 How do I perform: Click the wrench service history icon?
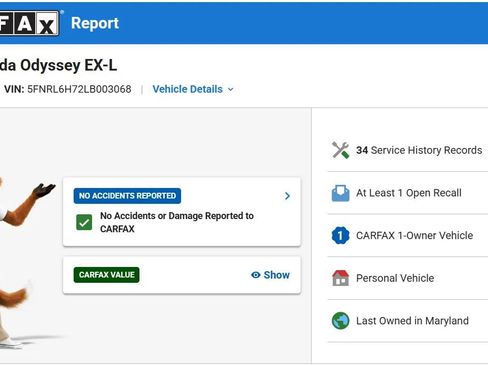click(x=340, y=150)
